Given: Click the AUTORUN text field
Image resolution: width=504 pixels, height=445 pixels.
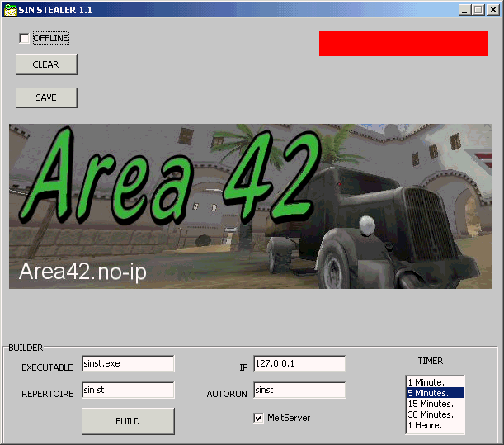Looking at the screenshot, I should [x=299, y=391].
